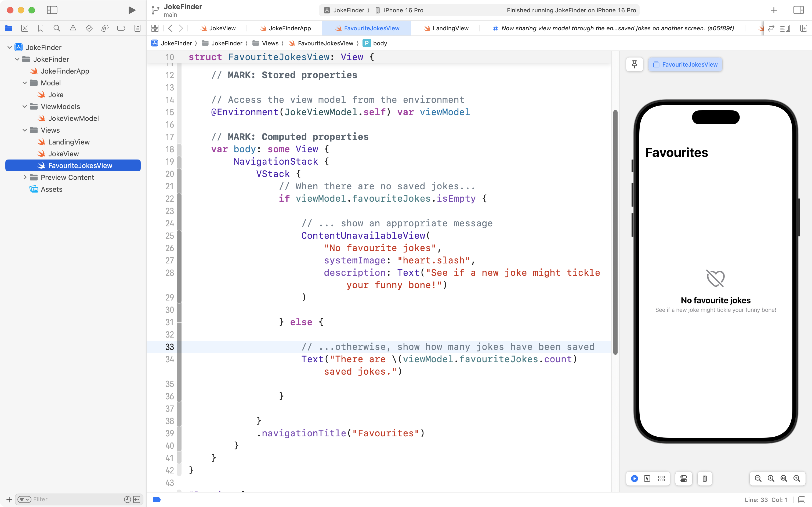Switch preview to Selectable mode
The width and height of the screenshot is (812, 507).
pyautogui.click(x=647, y=479)
